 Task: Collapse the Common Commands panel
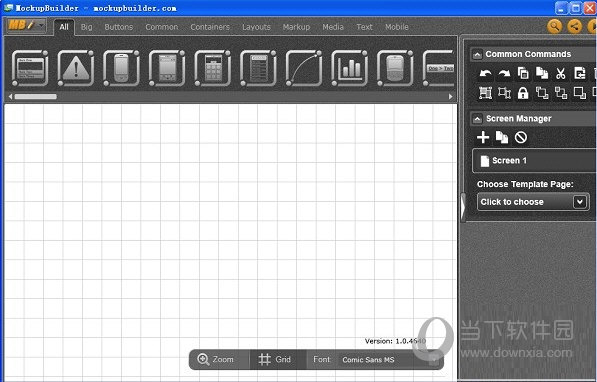click(x=477, y=54)
